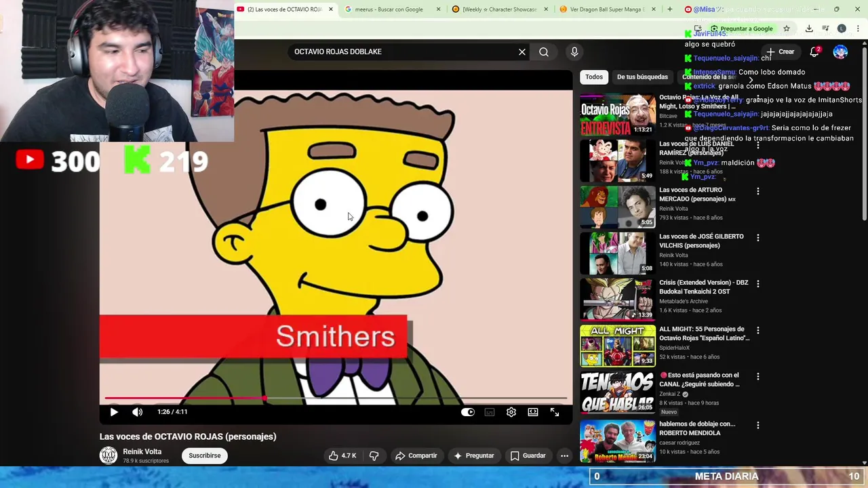This screenshot has width=868, height=488.
Task: Open the Reinik Volta channel name link
Action: pyautogui.click(x=142, y=451)
